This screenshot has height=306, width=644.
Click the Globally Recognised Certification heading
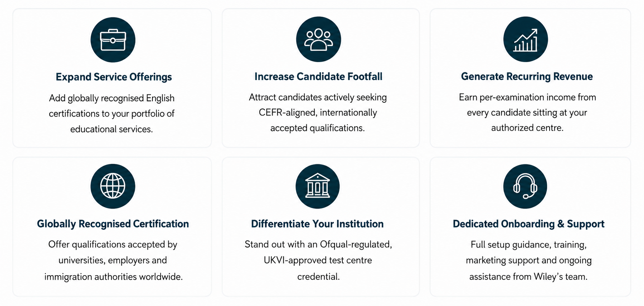click(113, 224)
